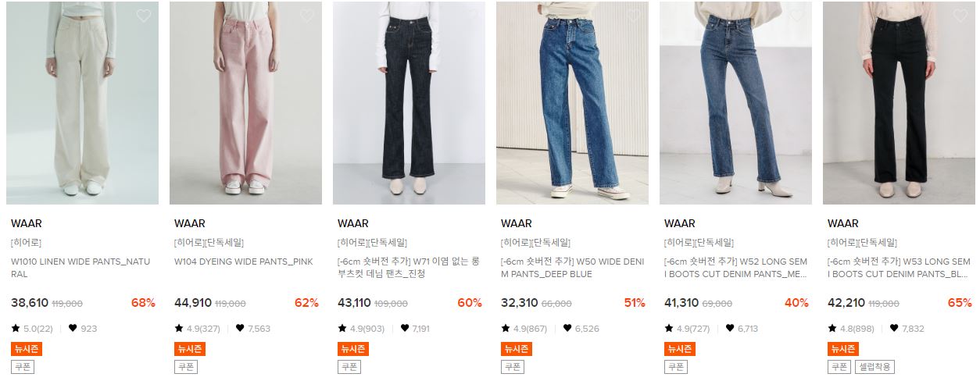Click heart icon beside 6,713 likes count
The height and width of the screenshot is (388, 980).
pos(730,329)
